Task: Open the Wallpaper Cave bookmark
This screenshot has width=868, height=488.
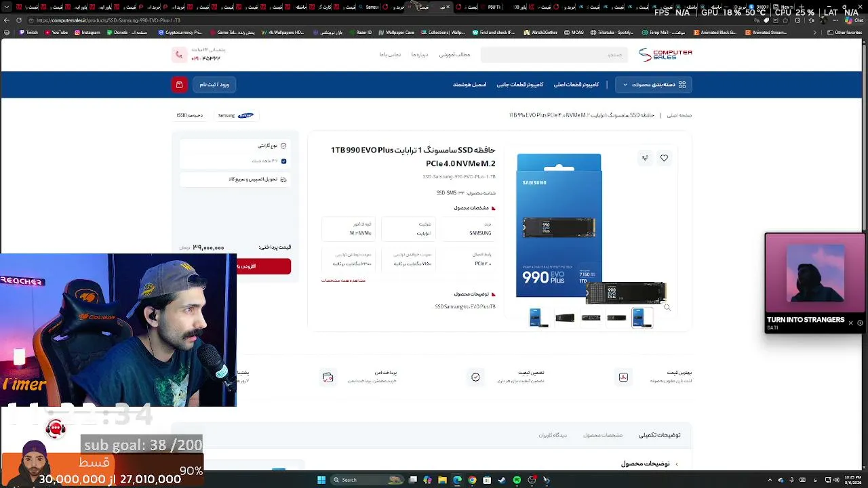Action: [397, 32]
